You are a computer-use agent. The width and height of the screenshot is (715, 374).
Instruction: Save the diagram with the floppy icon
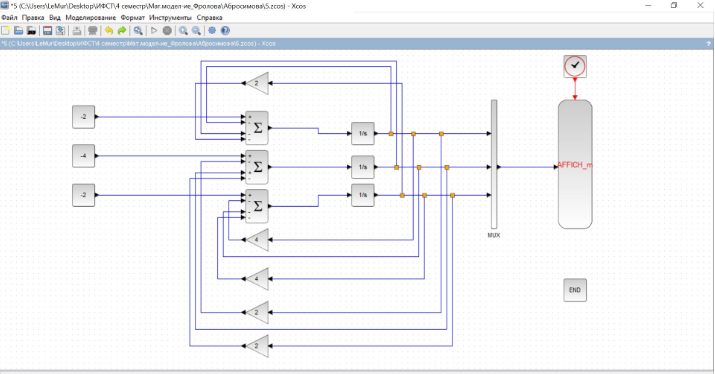tap(47, 31)
